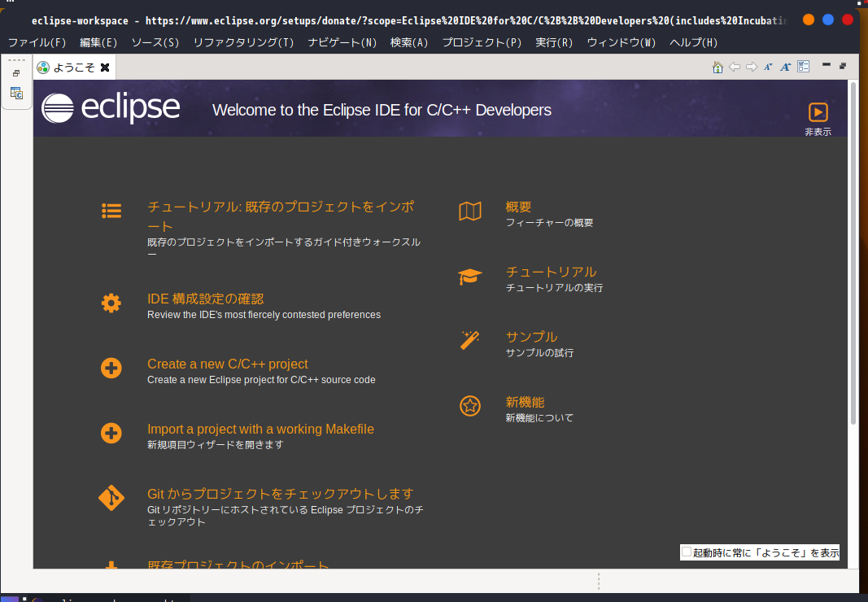Open the 実行(R) menu
This screenshot has width=868, height=602.
pos(554,42)
